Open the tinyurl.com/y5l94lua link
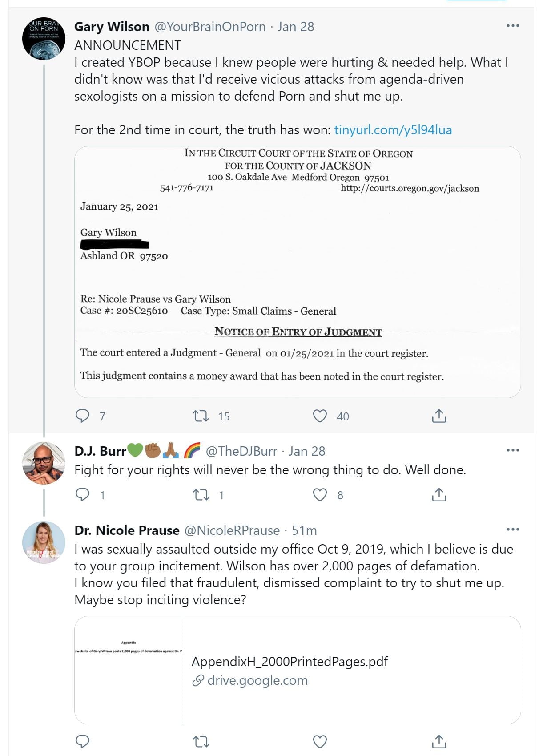This screenshot has width=547, height=756. 393,130
